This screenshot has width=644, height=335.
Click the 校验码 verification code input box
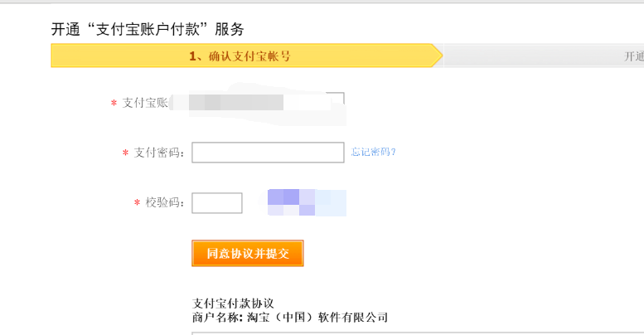pyautogui.click(x=217, y=203)
